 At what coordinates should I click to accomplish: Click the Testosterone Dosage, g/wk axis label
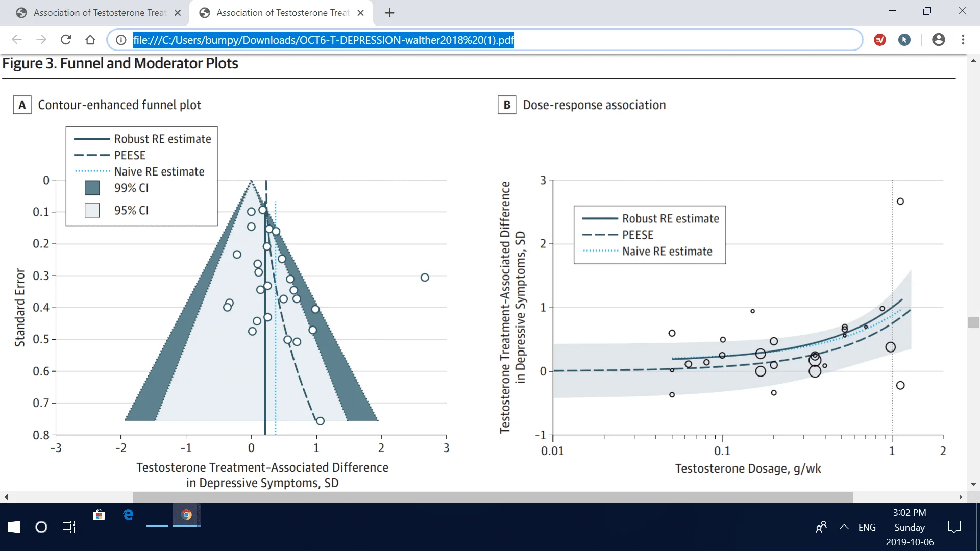click(748, 468)
